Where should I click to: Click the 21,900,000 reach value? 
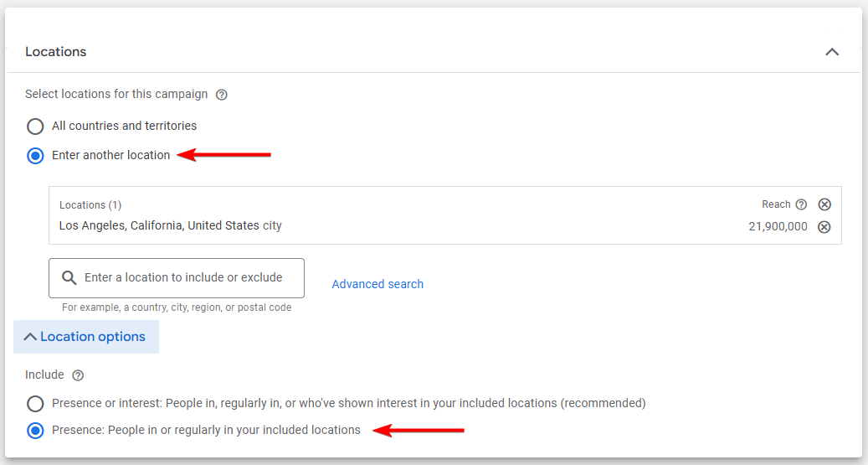[x=778, y=227]
